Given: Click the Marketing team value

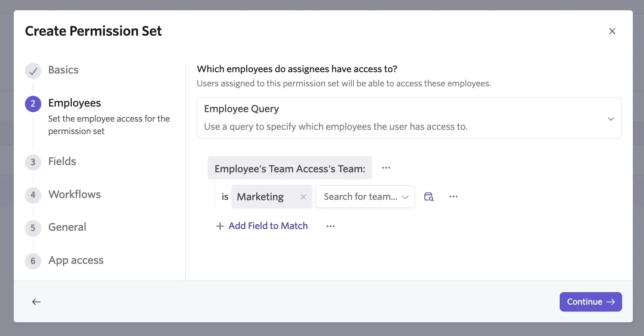Looking at the screenshot, I should [260, 197].
